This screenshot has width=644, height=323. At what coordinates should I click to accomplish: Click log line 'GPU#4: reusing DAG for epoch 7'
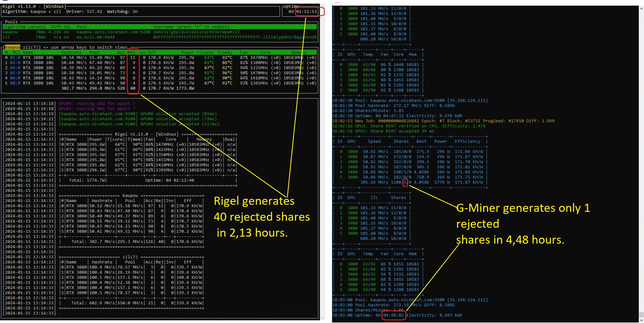(97, 104)
